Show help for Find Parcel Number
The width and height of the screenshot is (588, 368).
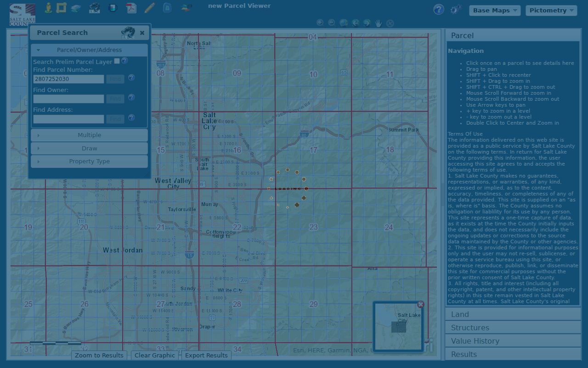[x=131, y=78]
